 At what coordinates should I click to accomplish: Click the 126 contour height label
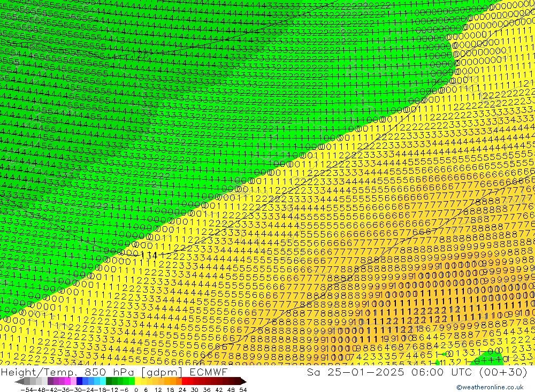coord(140,54)
